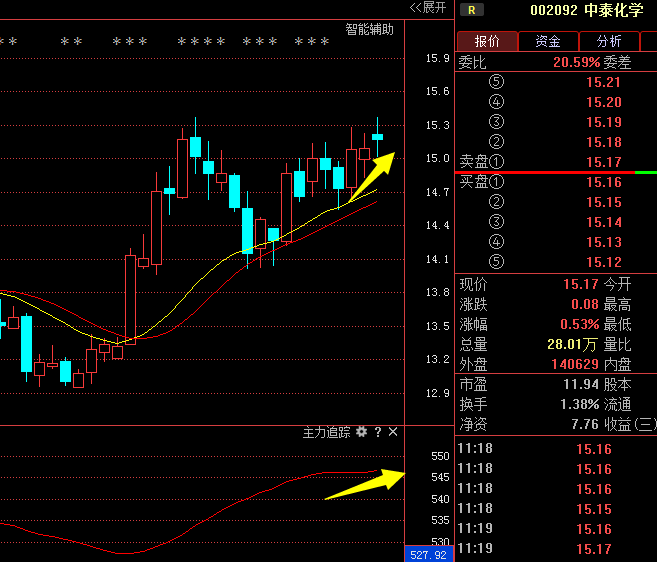Screen dimensions: 657x562
Task: Click the 总量 value 28.01万
Action: pos(572,344)
